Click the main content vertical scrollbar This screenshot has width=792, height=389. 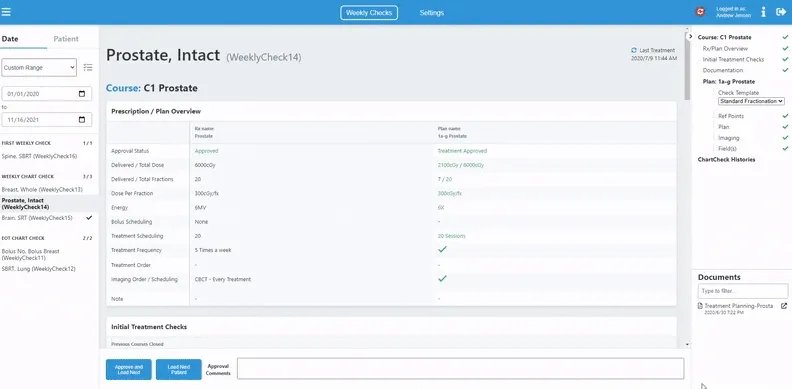point(687,66)
